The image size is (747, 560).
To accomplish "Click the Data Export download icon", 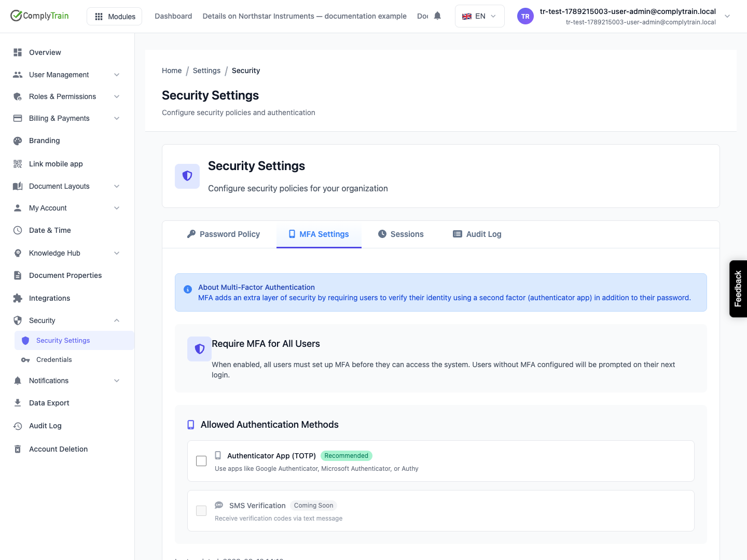I will click(18, 403).
